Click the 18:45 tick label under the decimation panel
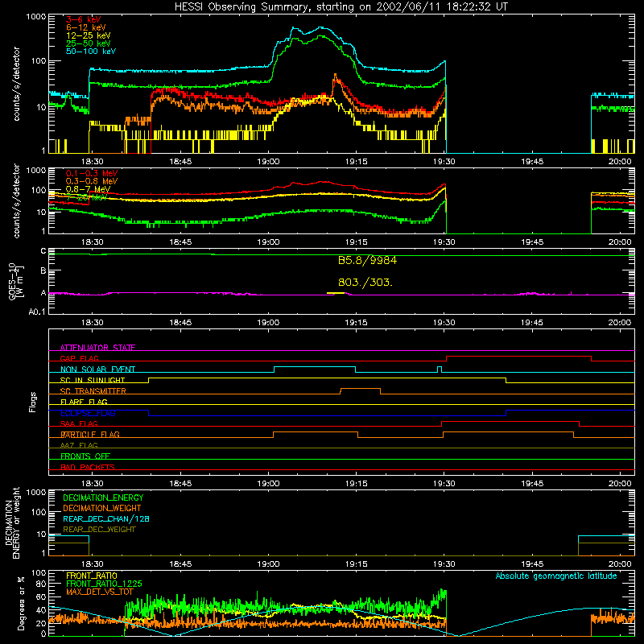The height and width of the screenshot is (644, 644). (x=180, y=564)
